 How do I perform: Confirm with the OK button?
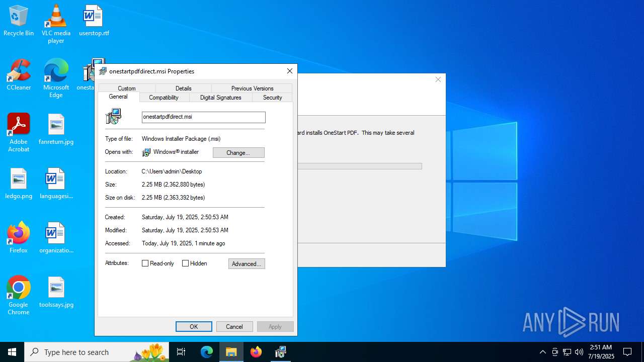[x=194, y=327]
